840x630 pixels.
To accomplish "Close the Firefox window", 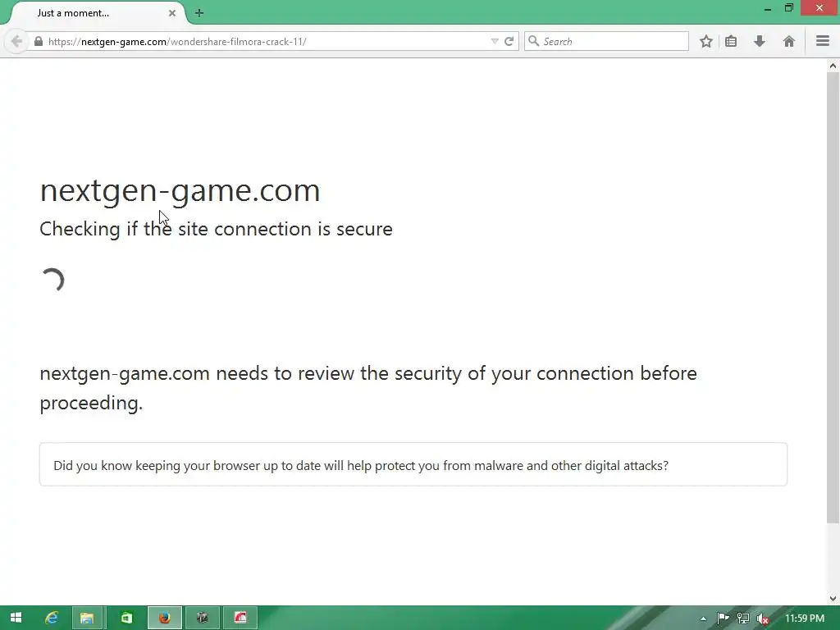I will [819, 8].
